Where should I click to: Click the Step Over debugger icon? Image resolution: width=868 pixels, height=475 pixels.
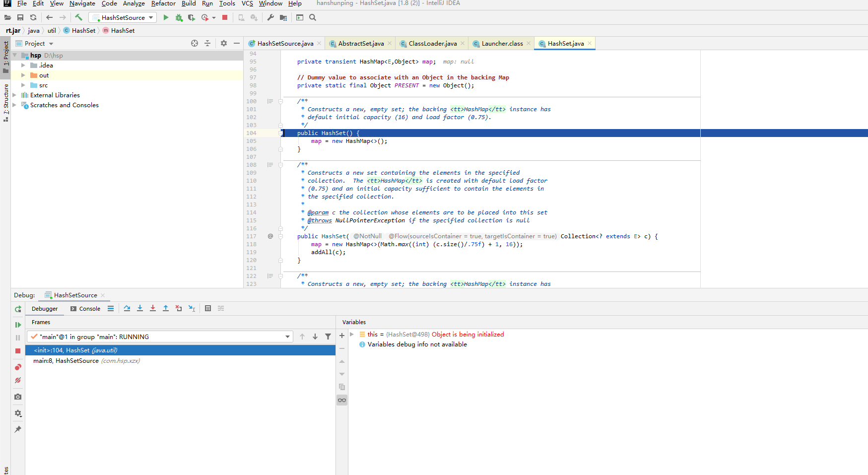pos(127,308)
